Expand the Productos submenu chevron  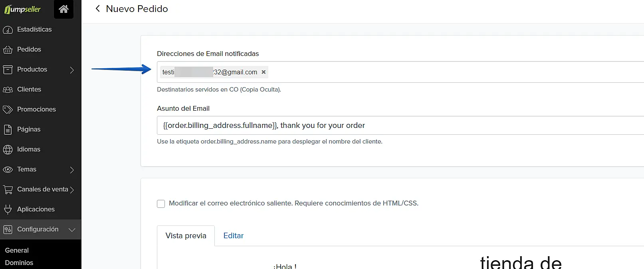[x=72, y=70]
